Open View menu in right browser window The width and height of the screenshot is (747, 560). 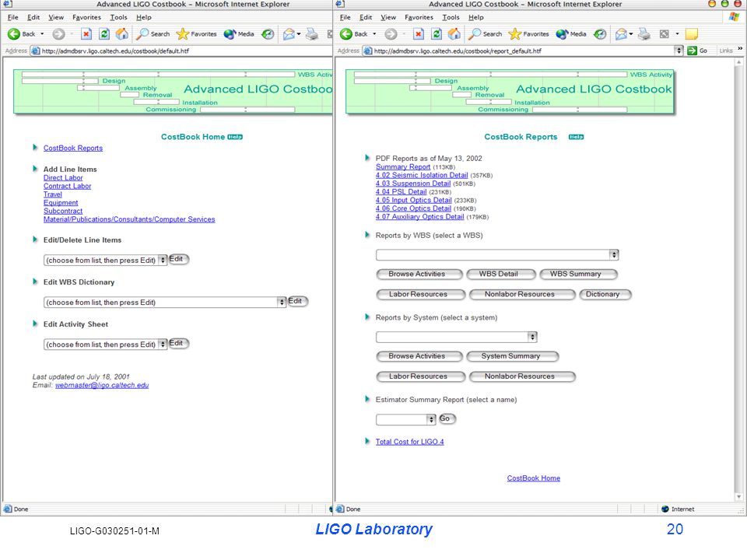[388, 17]
